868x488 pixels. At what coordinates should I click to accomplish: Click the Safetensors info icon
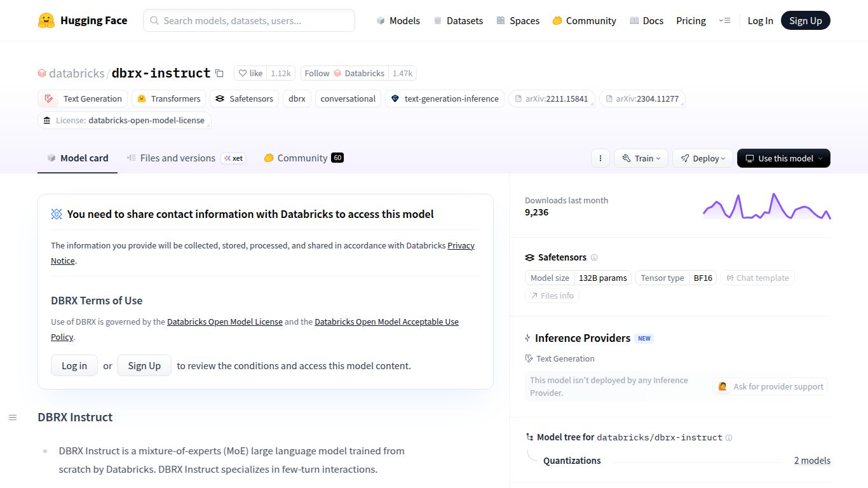pyautogui.click(x=594, y=257)
